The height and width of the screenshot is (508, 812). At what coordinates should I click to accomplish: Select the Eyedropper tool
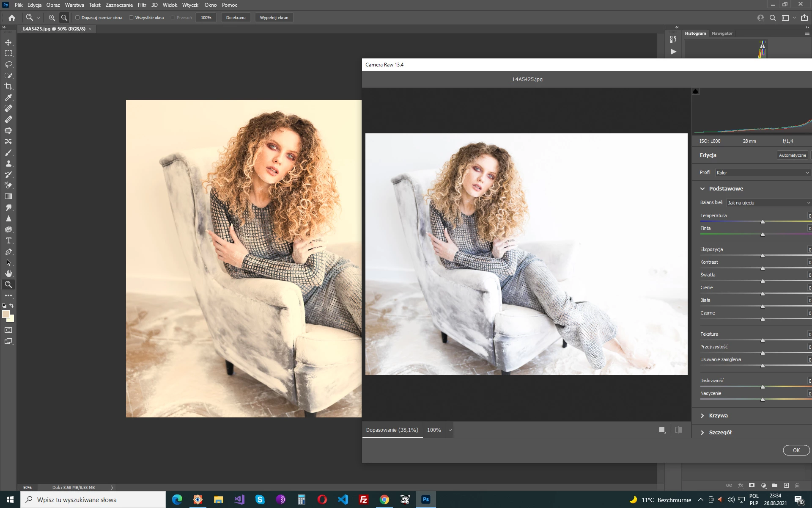pos(8,97)
